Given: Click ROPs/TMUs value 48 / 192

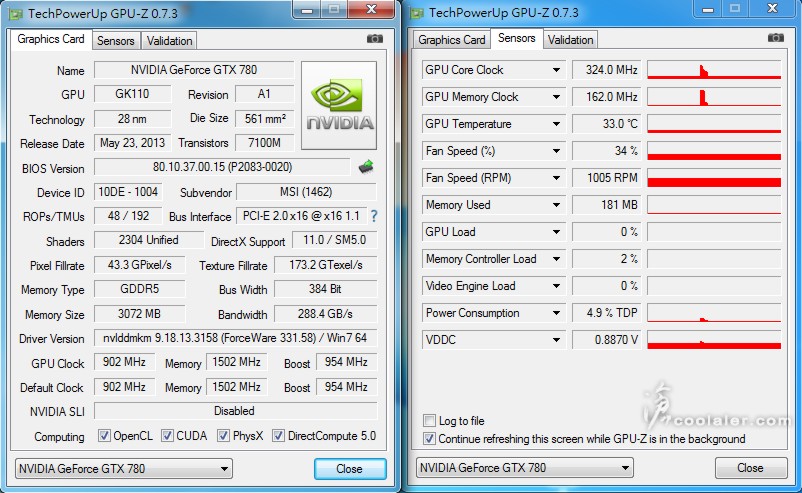Looking at the screenshot, I should [x=128, y=216].
